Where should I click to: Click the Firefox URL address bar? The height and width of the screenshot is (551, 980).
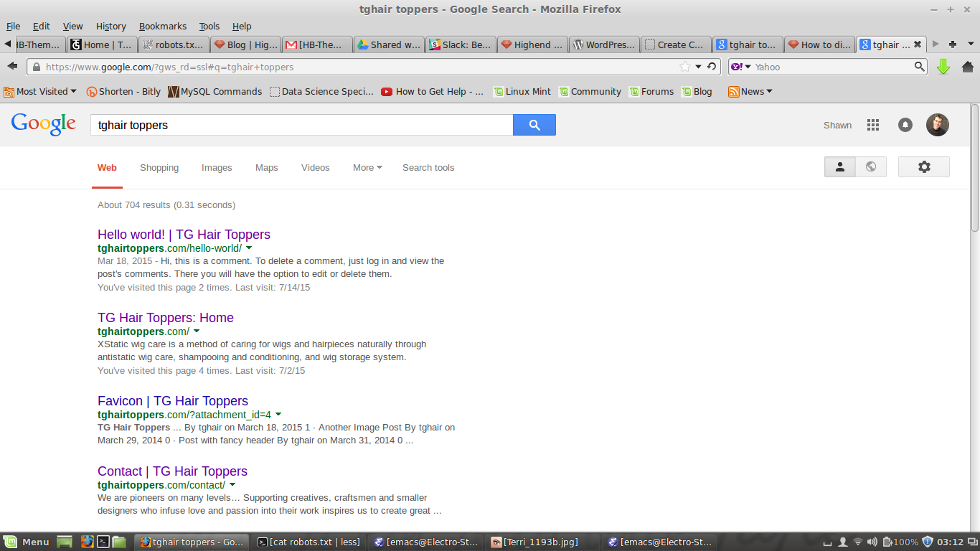[359, 67]
